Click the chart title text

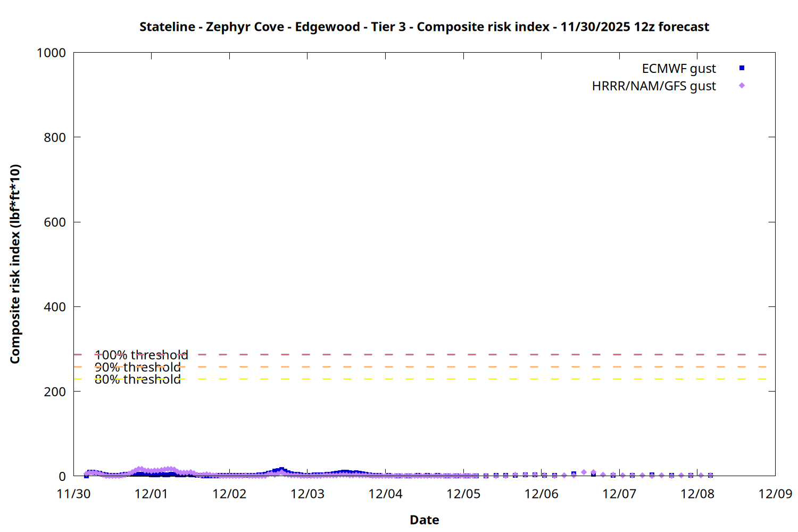click(424, 27)
